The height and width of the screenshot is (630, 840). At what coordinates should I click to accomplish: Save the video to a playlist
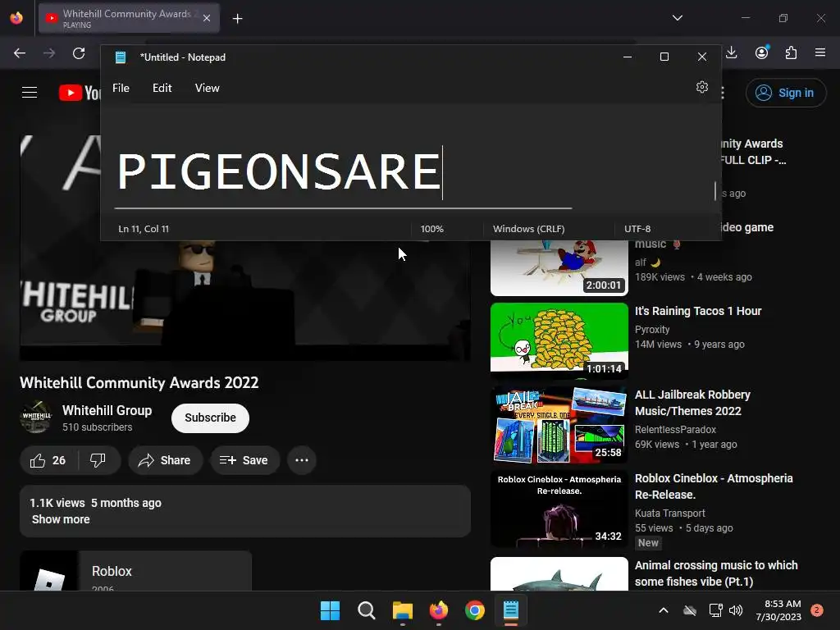coord(244,460)
